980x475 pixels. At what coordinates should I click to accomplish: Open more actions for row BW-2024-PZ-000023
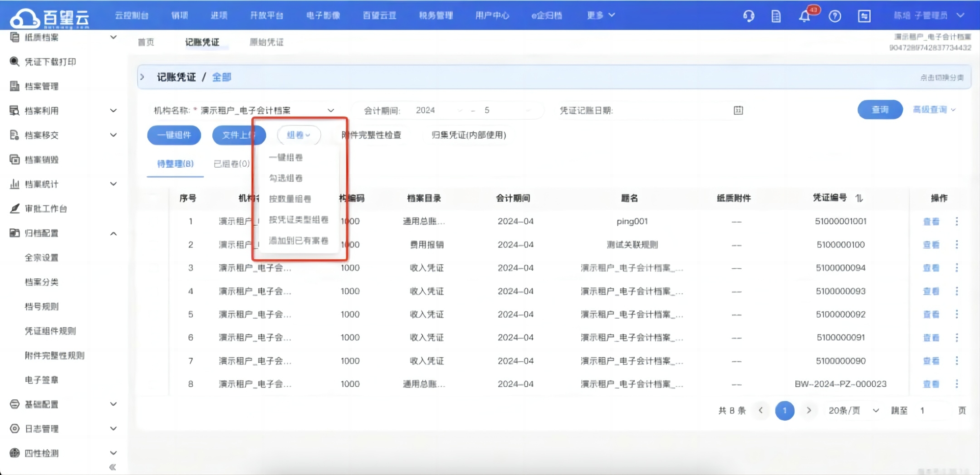956,384
